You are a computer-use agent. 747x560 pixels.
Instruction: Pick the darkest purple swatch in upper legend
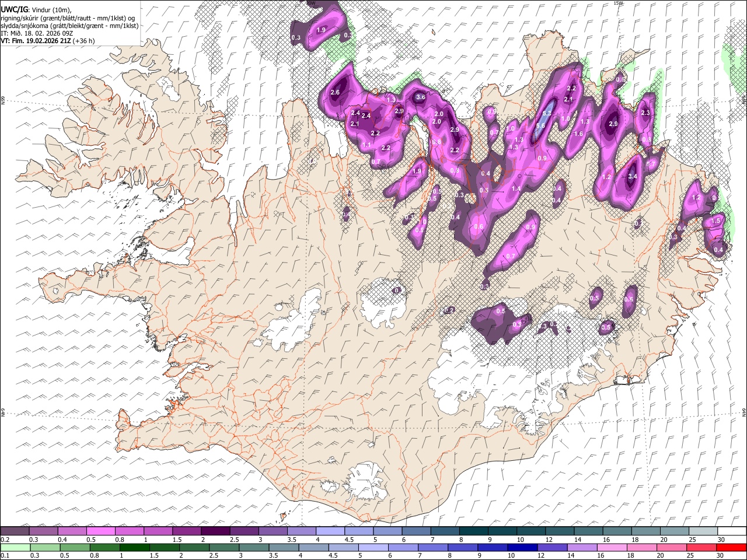click(x=215, y=531)
